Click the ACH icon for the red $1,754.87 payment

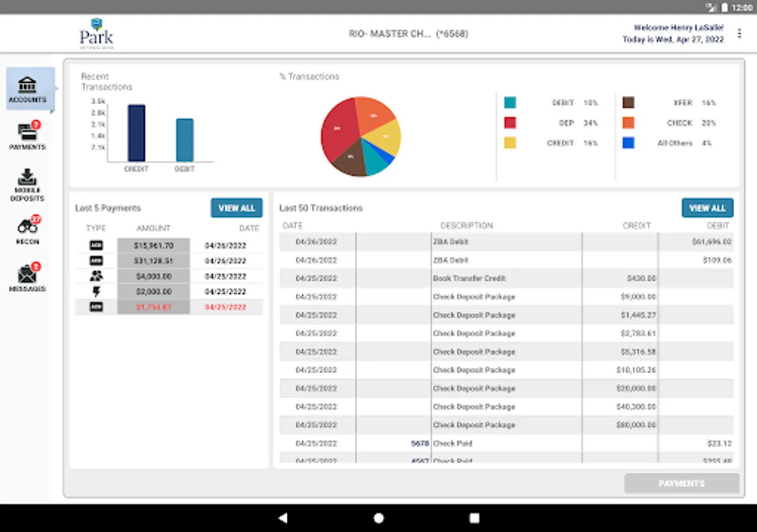[x=96, y=307]
